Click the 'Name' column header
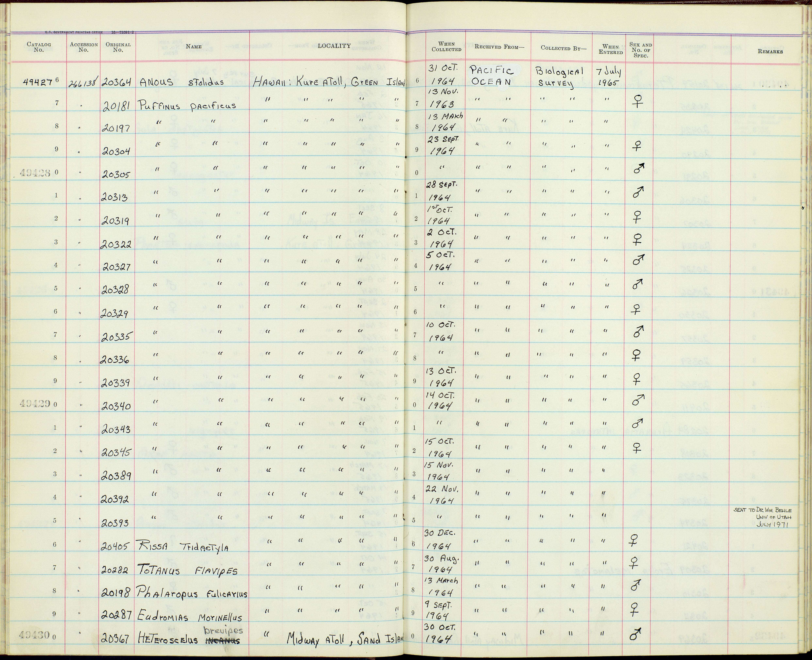The height and width of the screenshot is (660, 812). pos(194,46)
